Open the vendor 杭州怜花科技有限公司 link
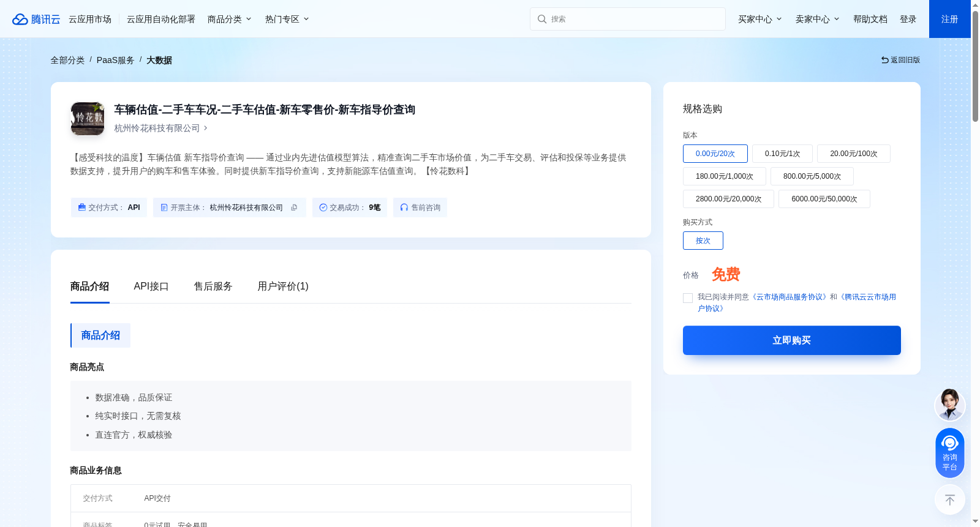 (x=157, y=128)
